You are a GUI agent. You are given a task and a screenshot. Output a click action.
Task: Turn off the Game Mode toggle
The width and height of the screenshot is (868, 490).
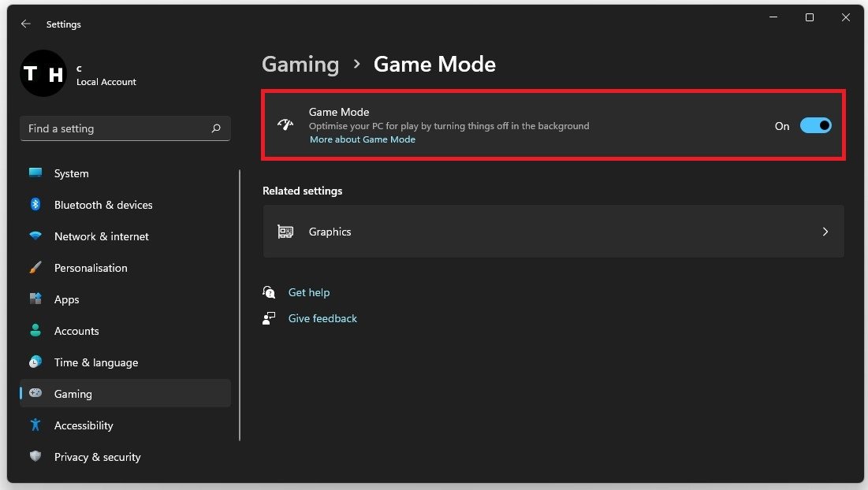pos(815,126)
